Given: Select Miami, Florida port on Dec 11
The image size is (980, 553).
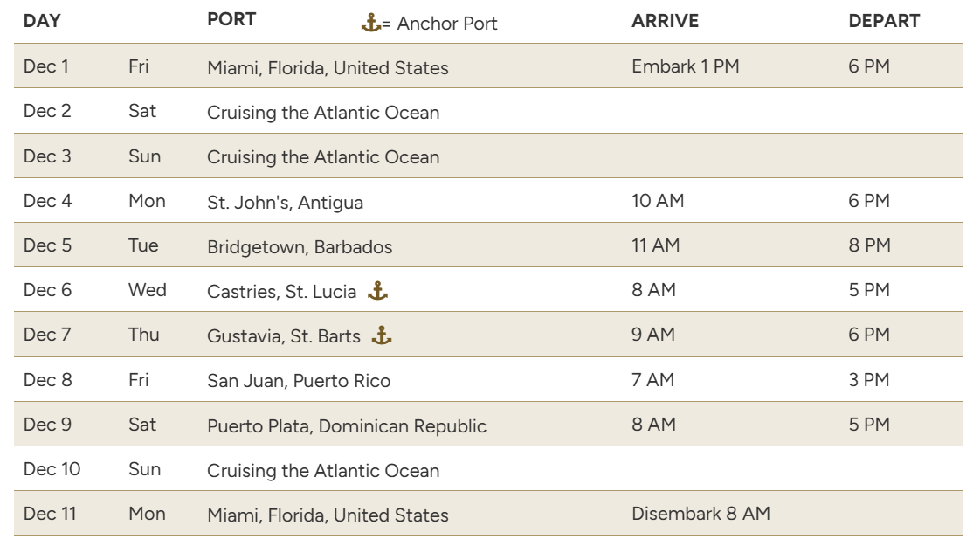Looking at the screenshot, I should point(328,515).
